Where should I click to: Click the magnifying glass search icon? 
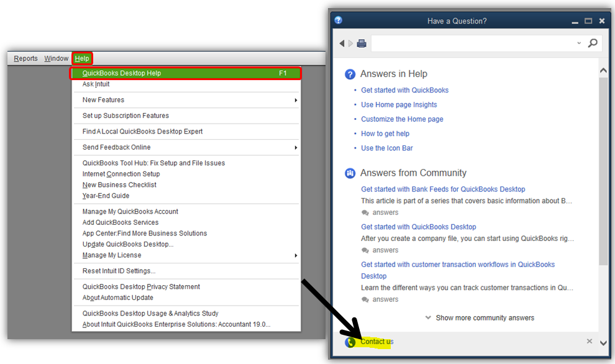click(x=593, y=43)
